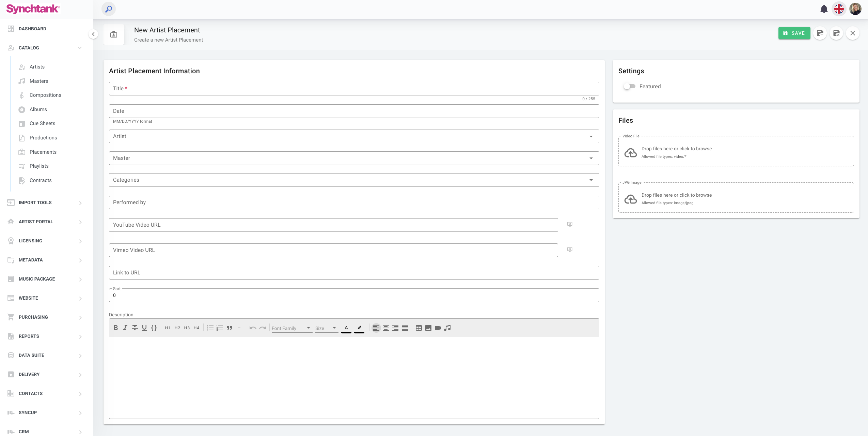Open the text highlight color picker
This screenshot has width=868, height=436.
pos(359,328)
